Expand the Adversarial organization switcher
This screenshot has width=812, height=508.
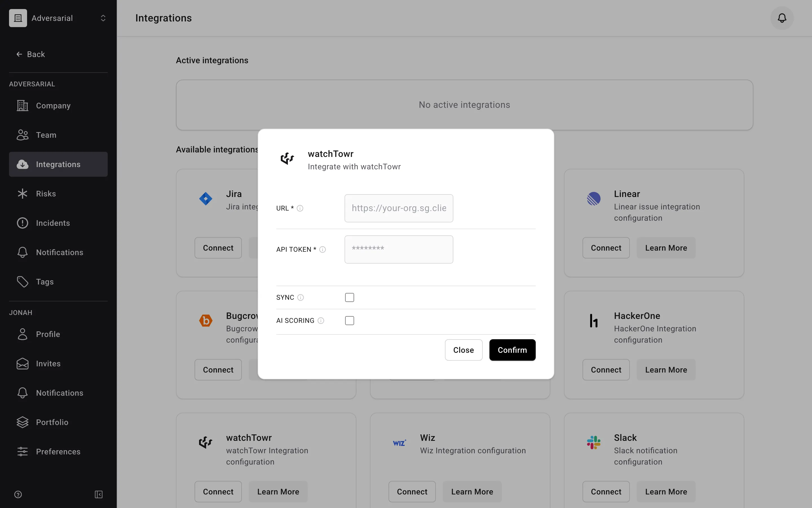(103, 18)
